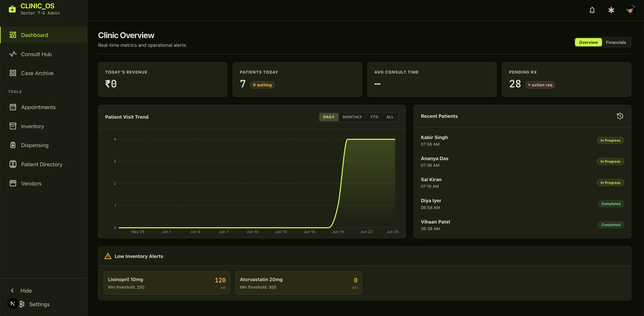This screenshot has width=644, height=316.
Task: Click Sai Kiran's In Progress badge
Action: pos(610,182)
